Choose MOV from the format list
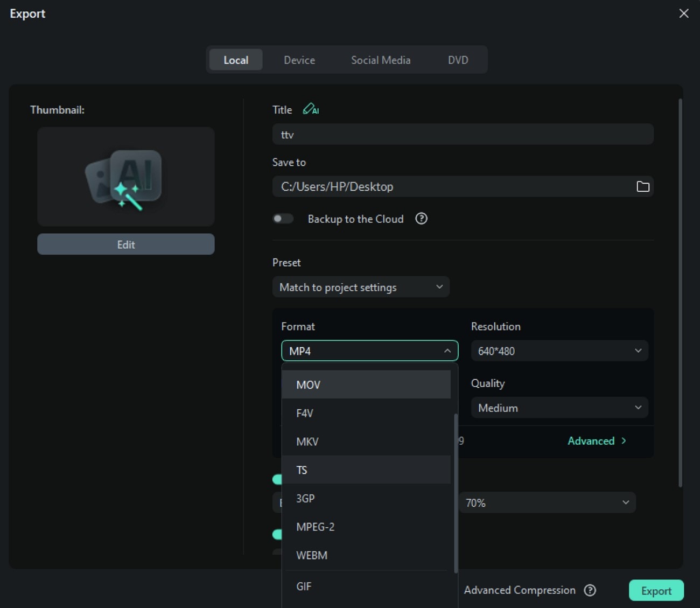The height and width of the screenshot is (608, 700). tap(366, 385)
